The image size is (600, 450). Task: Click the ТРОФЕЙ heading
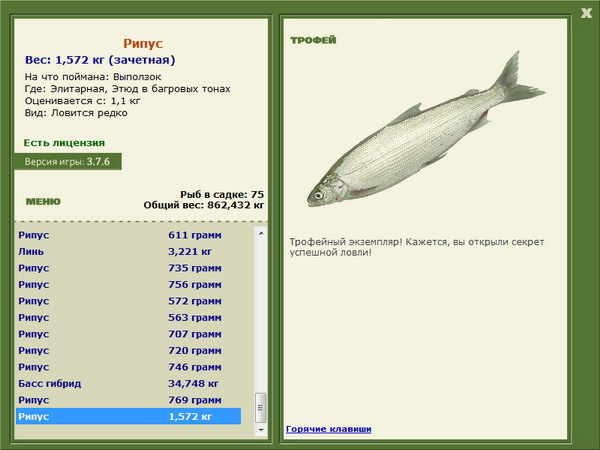tap(313, 40)
